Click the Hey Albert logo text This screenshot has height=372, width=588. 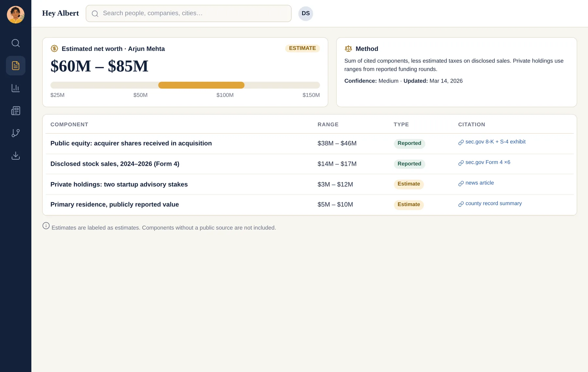click(60, 13)
